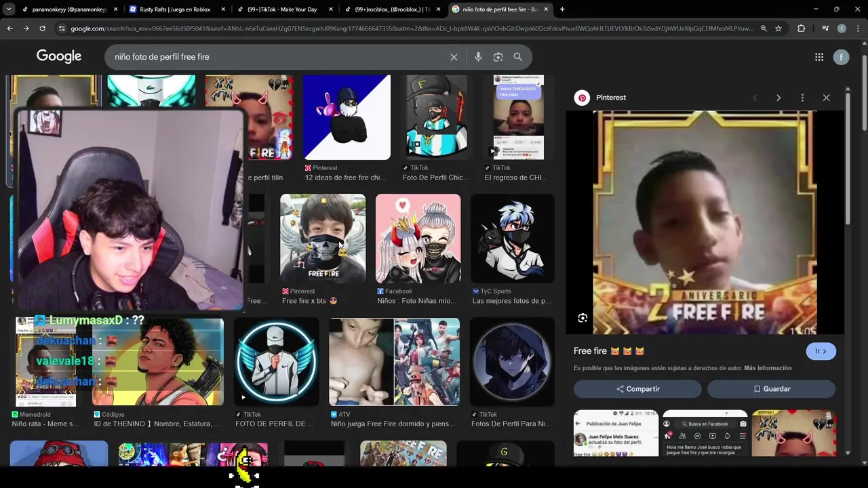Click the Pinterest logo in preview
Image resolution: width=868 pixels, height=488 pixels.
pos(582,98)
